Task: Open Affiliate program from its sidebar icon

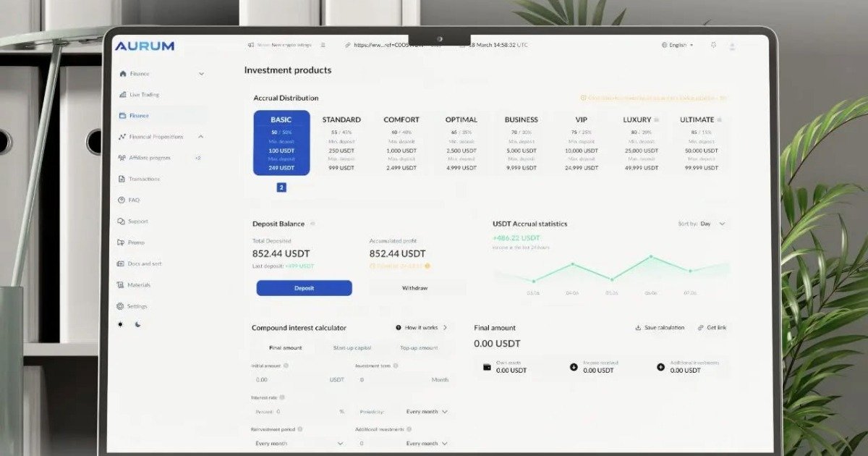Action: coord(123,157)
